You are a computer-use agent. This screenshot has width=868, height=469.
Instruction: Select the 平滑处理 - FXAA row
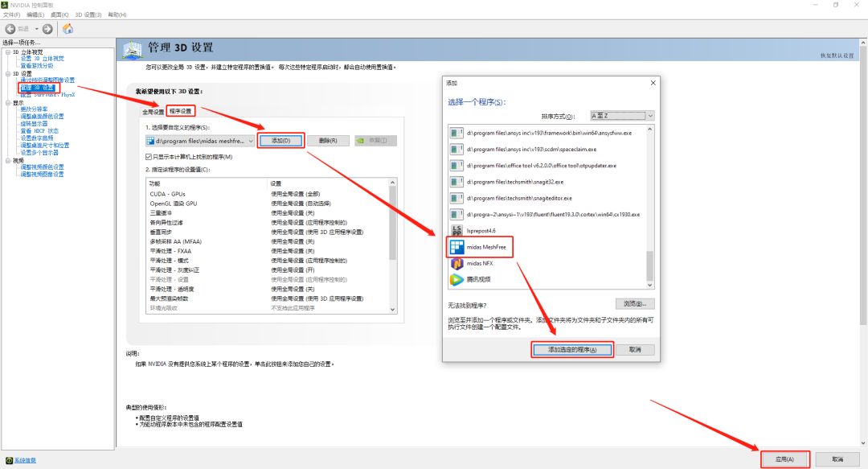268,251
